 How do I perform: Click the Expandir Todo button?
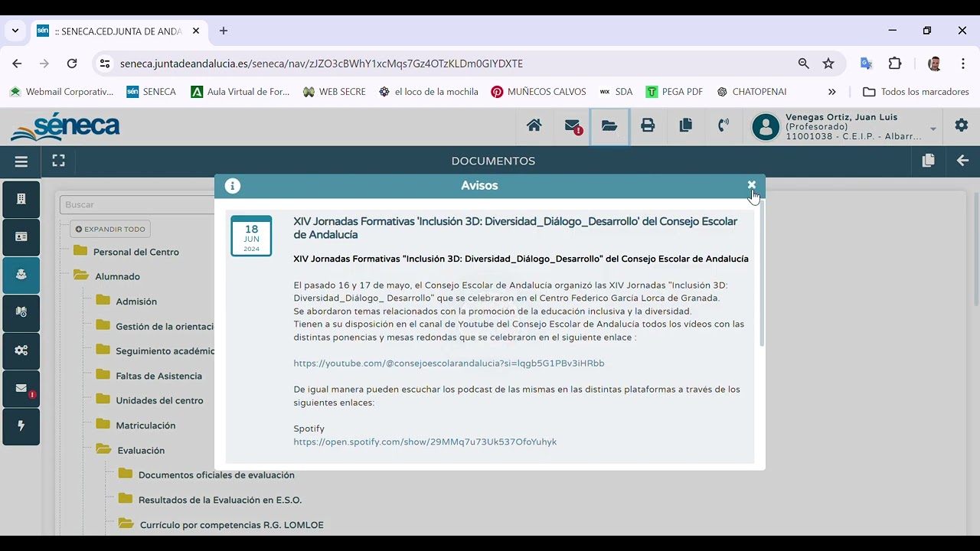pyautogui.click(x=110, y=229)
